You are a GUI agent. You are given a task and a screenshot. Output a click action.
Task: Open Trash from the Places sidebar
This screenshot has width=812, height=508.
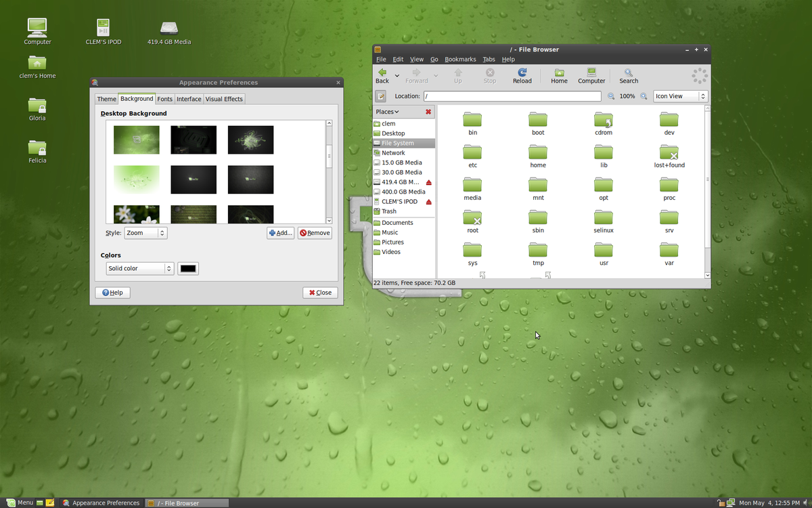[388, 211]
